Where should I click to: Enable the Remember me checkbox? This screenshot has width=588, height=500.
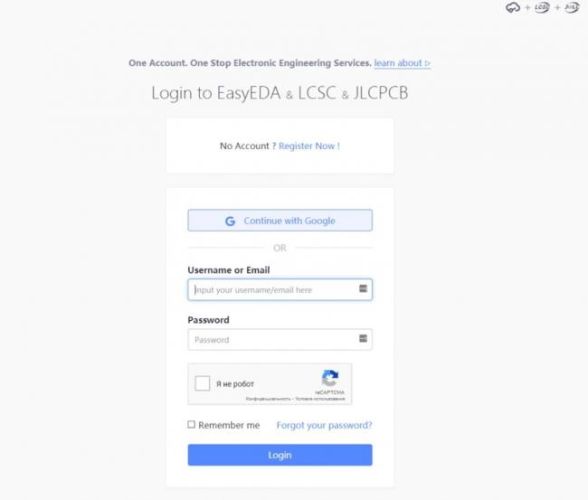point(191,424)
